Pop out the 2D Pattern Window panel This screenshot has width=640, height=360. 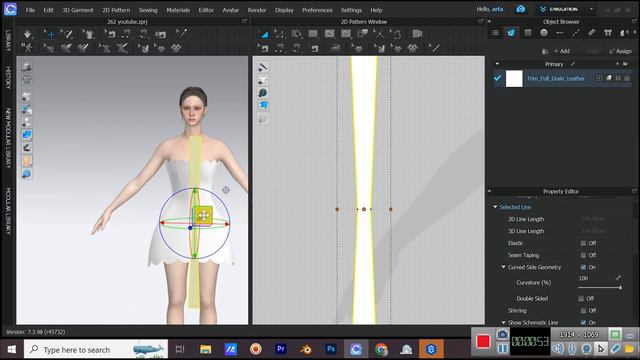pos(480,21)
